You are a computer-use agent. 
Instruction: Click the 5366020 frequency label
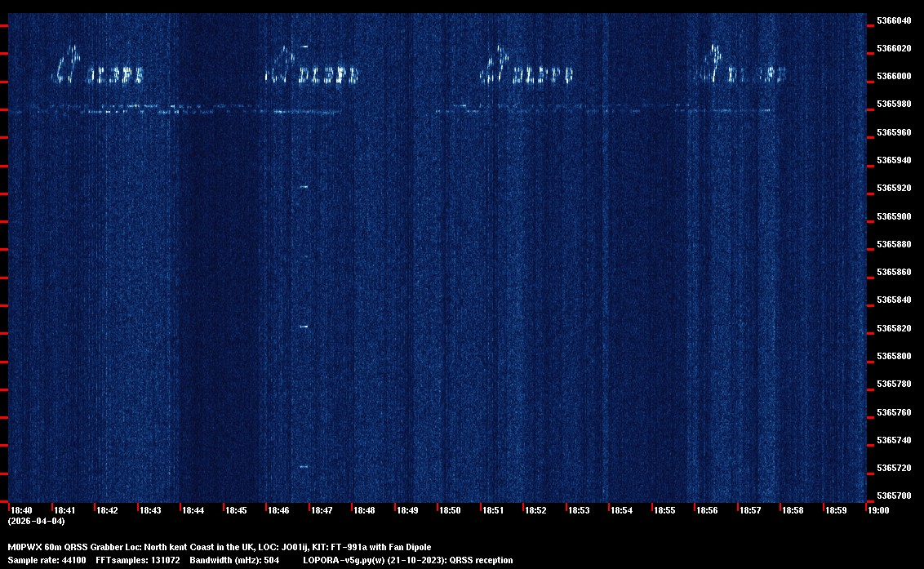click(x=894, y=48)
